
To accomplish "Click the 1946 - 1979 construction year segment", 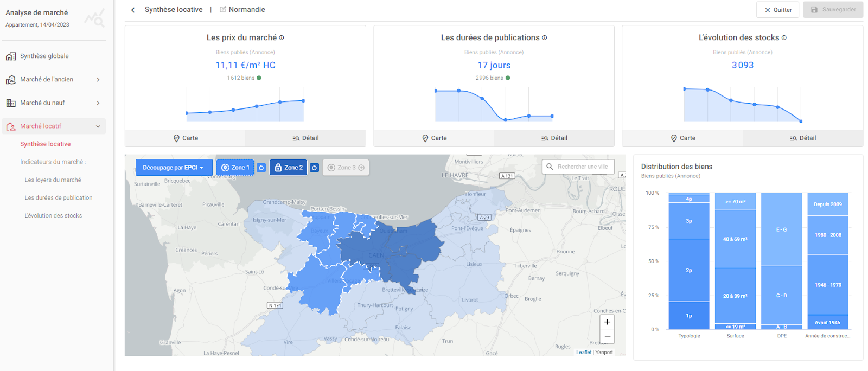I will click(x=828, y=285).
